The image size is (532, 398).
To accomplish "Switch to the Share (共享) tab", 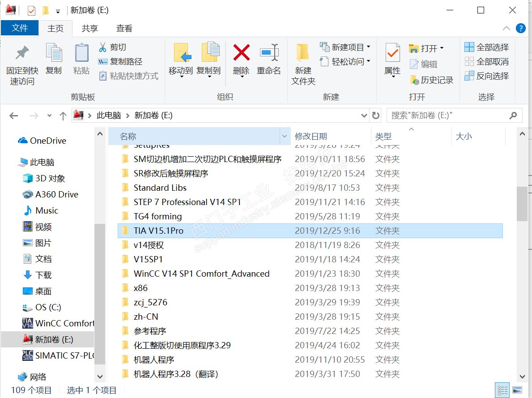I will pyautogui.click(x=89, y=28).
